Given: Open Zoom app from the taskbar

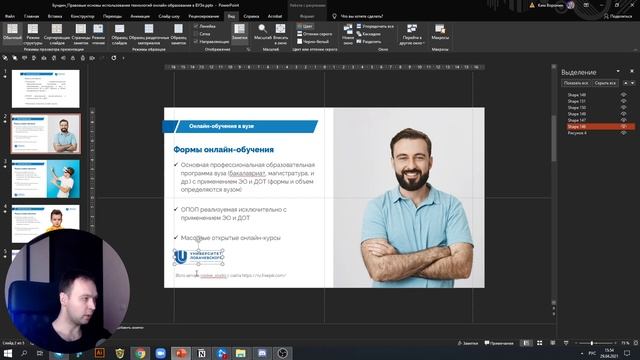Looking at the screenshot, I should click(160, 353).
